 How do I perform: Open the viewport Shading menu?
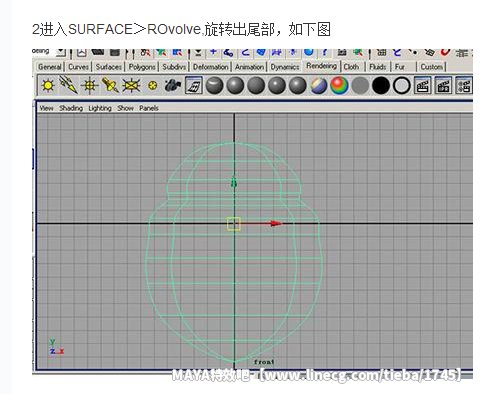[71, 108]
